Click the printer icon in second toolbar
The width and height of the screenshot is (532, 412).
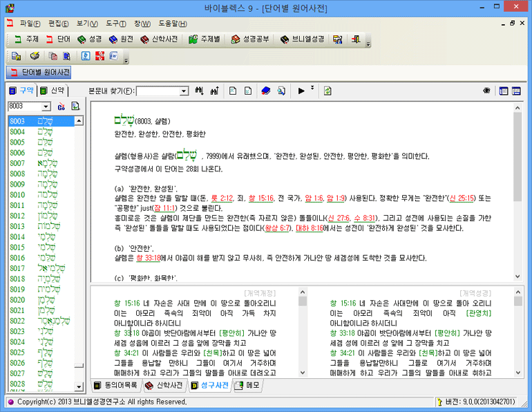(x=35, y=56)
